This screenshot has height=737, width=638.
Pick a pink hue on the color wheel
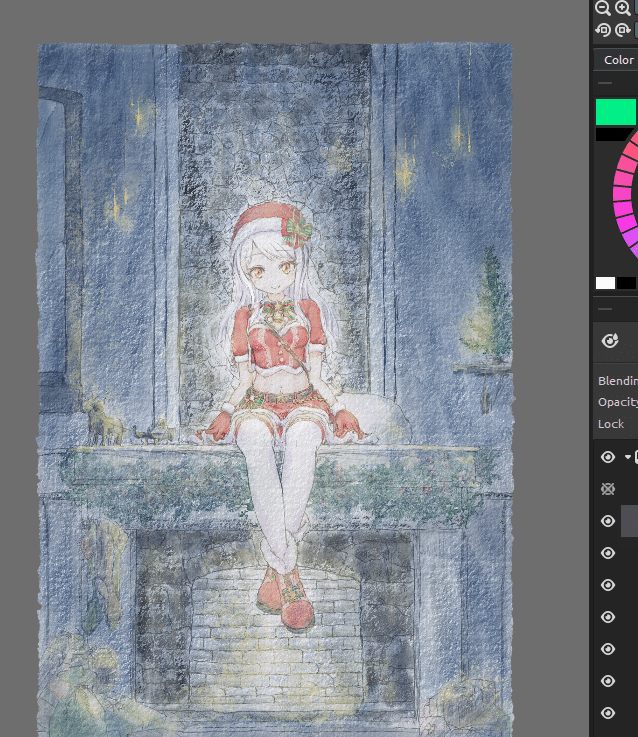[x=623, y=193]
